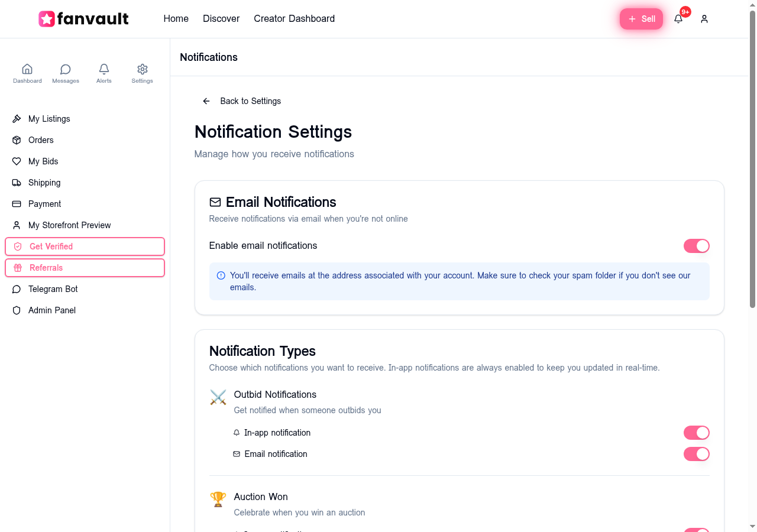Toggle In-app notification for Outbid Notifications

pos(696,433)
